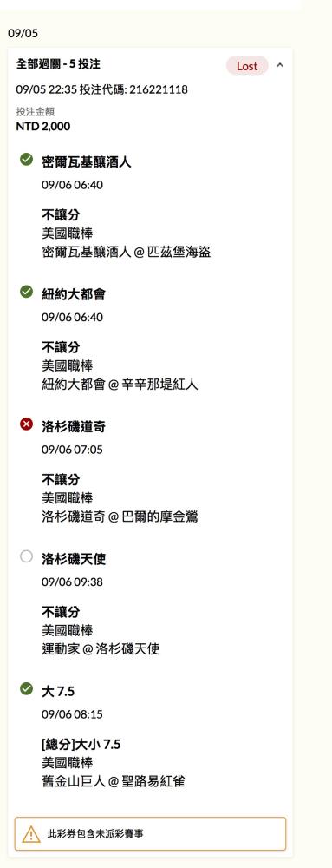Click green check icon beside 大 7.5
Image resolution: width=332 pixels, height=868 pixels.
coord(27,688)
